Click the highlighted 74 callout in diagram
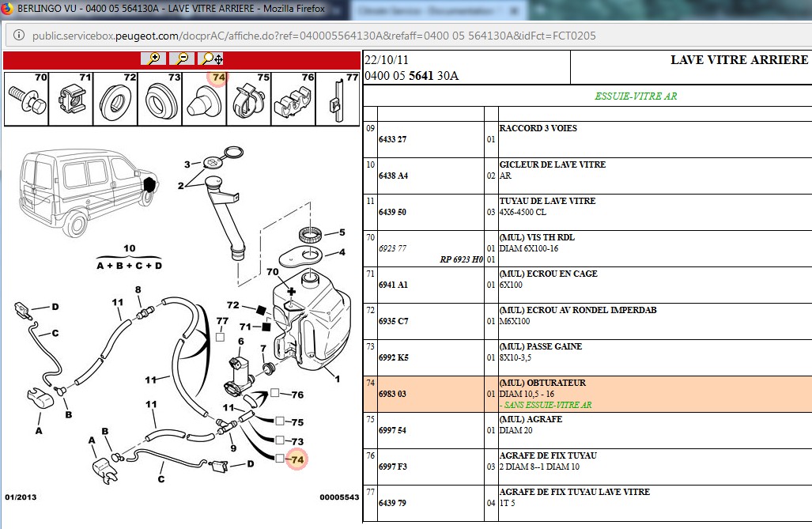 [297, 459]
